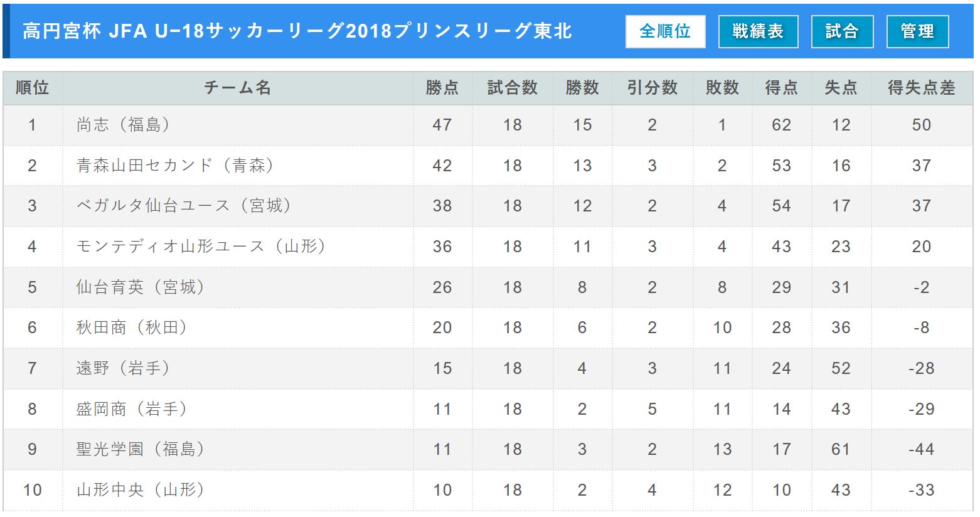Click the 勝点 column header
Viewport: 980px width, 517px height.
pos(442,88)
